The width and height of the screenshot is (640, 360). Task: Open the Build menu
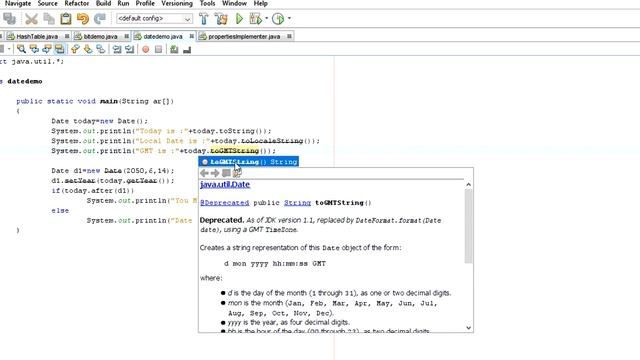point(103,3)
